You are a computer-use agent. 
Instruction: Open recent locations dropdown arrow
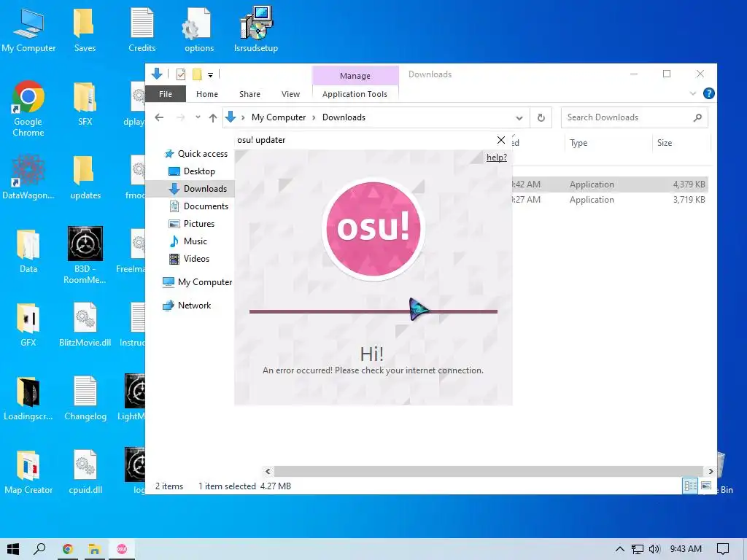(x=198, y=117)
